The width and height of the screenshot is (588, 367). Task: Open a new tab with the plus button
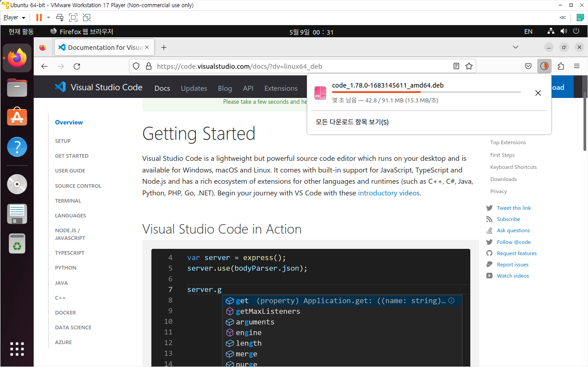point(164,47)
